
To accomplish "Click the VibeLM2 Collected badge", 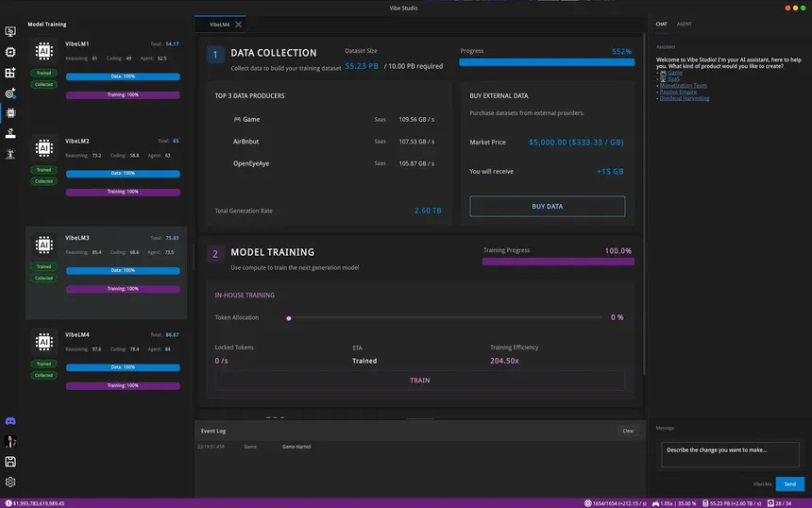I will click(x=43, y=181).
